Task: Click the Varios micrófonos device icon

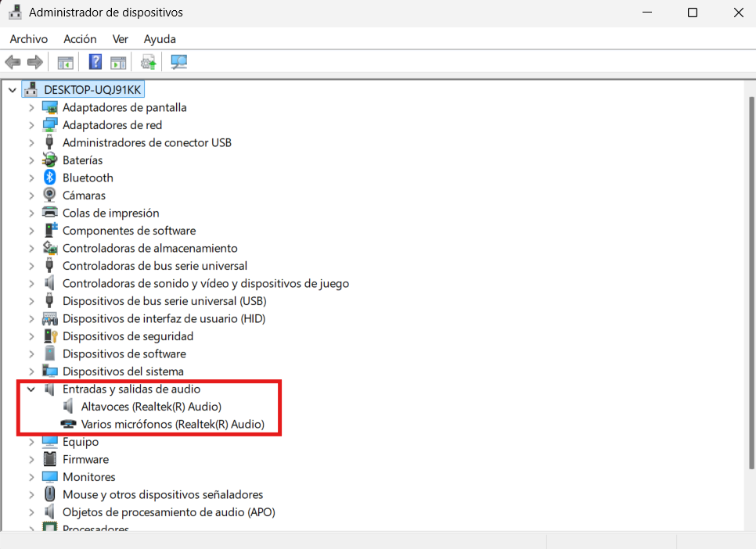Action: 68,424
